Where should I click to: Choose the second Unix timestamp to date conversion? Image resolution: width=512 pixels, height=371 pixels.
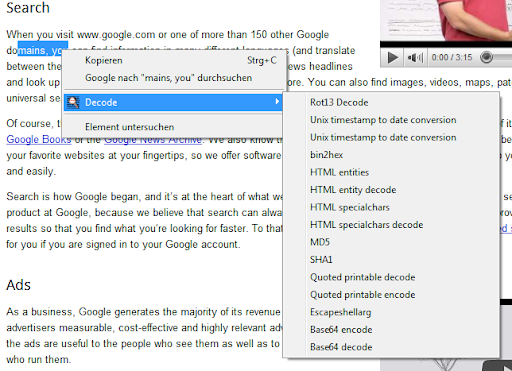391,137
